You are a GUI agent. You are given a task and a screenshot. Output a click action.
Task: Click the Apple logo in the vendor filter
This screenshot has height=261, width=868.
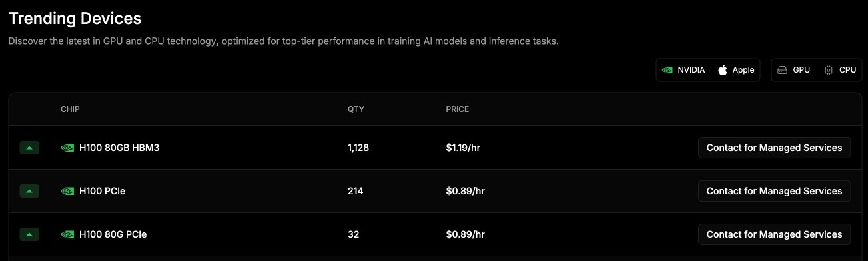tap(723, 70)
